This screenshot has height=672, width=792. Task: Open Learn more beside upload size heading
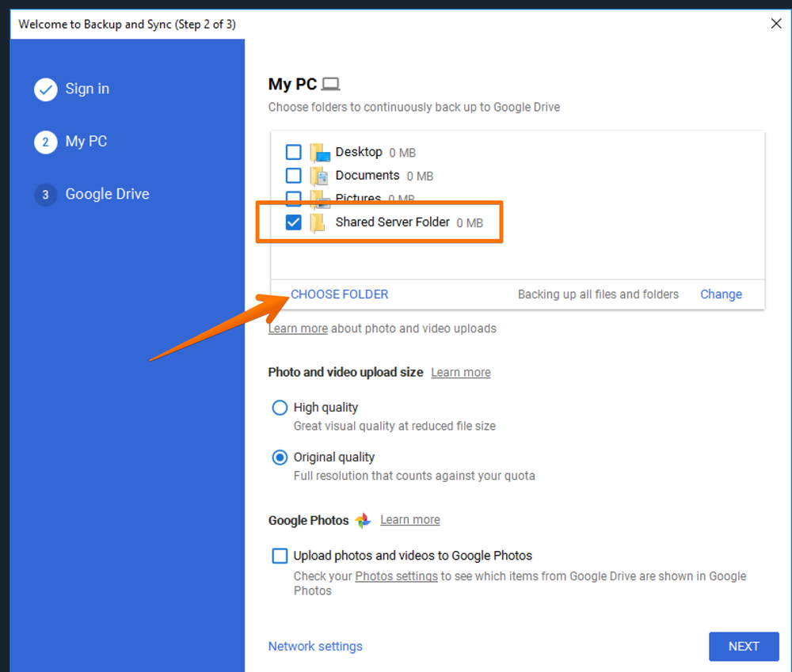(461, 373)
